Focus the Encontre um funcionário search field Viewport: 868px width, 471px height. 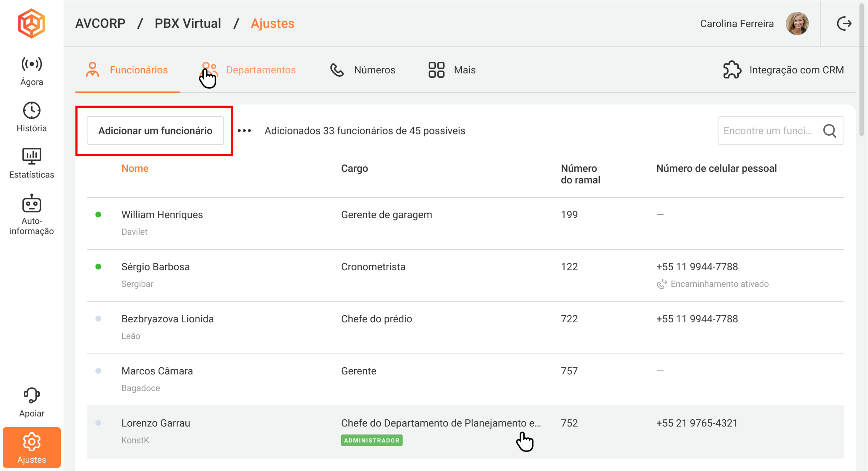pyautogui.click(x=780, y=131)
